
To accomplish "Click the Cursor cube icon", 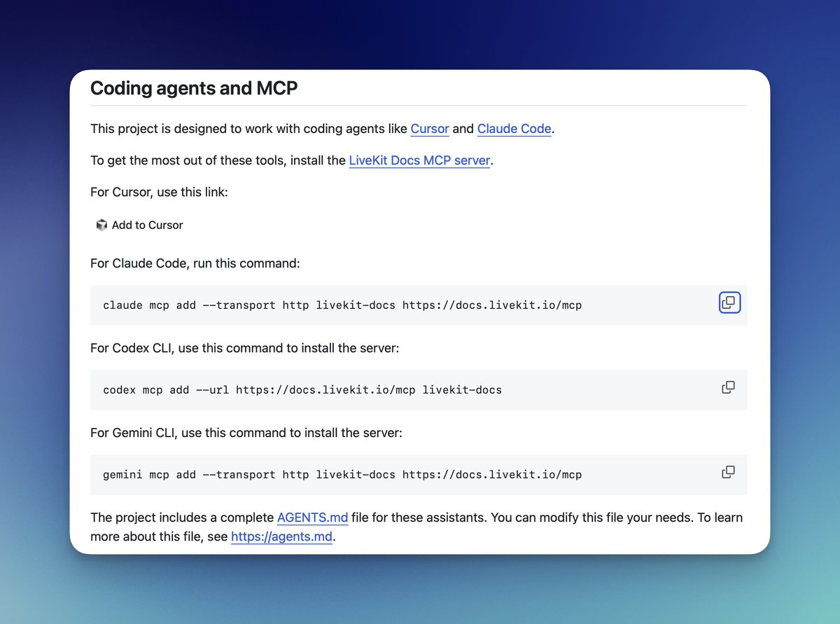I will pos(101,225).
